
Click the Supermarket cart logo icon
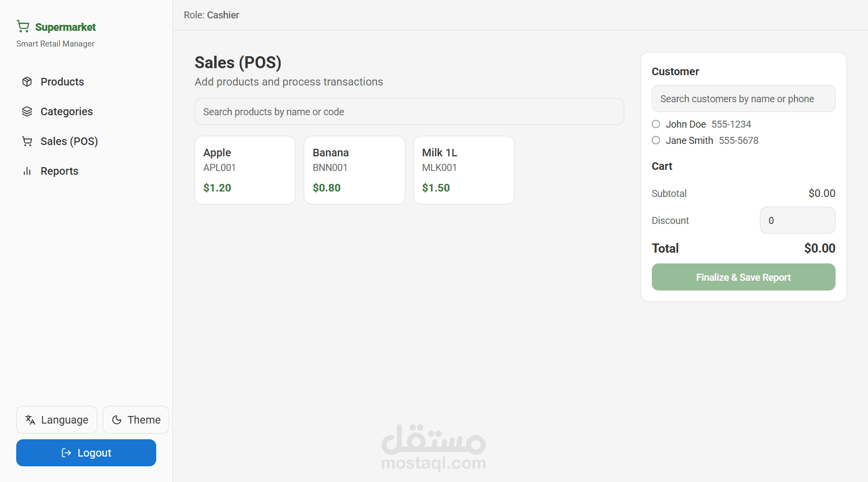coord(23,27)
